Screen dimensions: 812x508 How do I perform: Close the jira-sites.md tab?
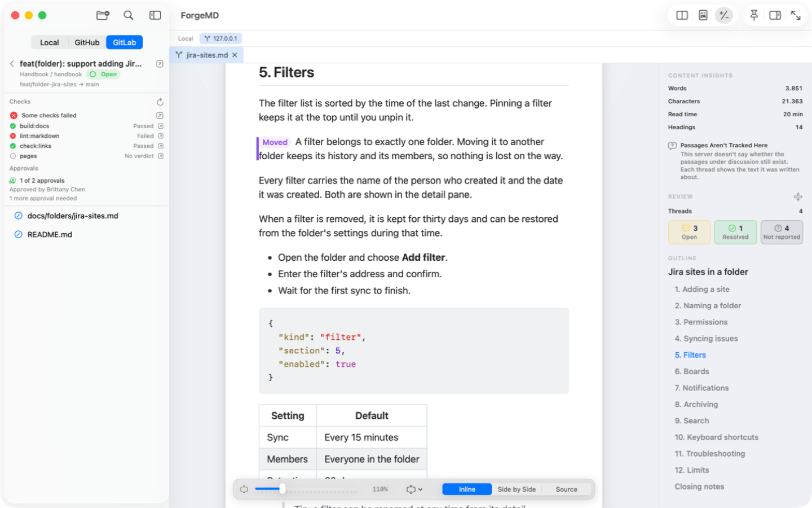(235, 55)
